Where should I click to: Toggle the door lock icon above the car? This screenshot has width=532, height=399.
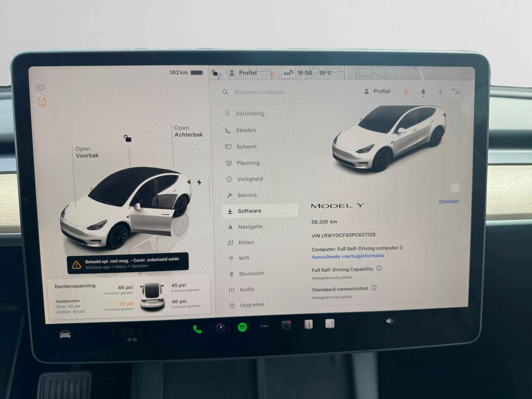[x=127, y=138]
